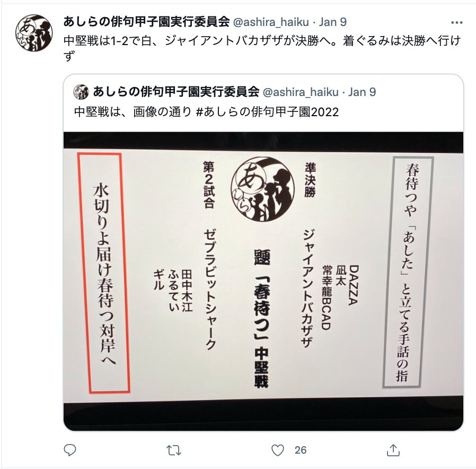Retweet this post using the retweet icon

[x=174, y=450]
